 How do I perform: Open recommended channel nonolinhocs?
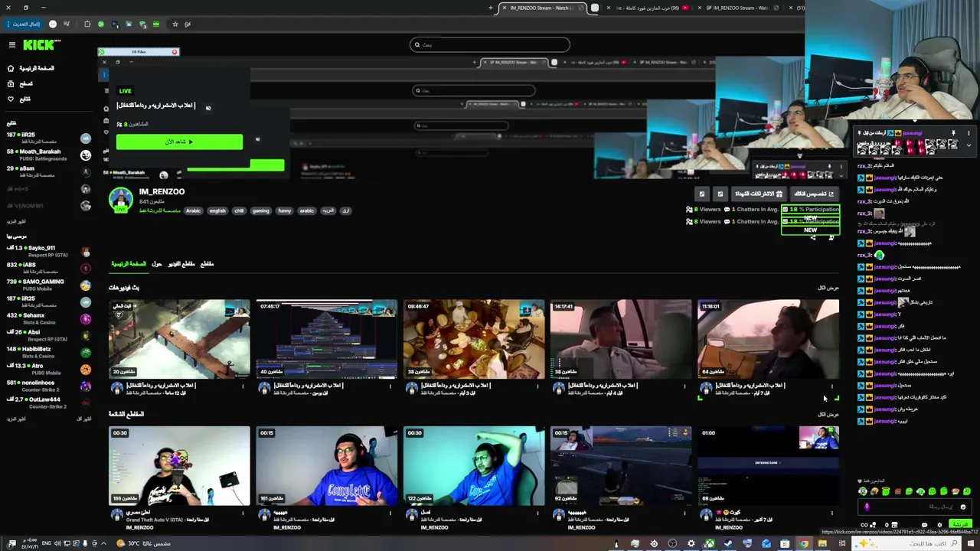[47, 386]
